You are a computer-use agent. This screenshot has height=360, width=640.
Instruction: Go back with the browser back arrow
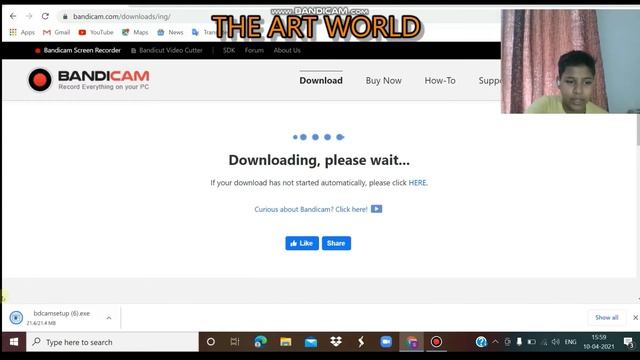[13, 16]
